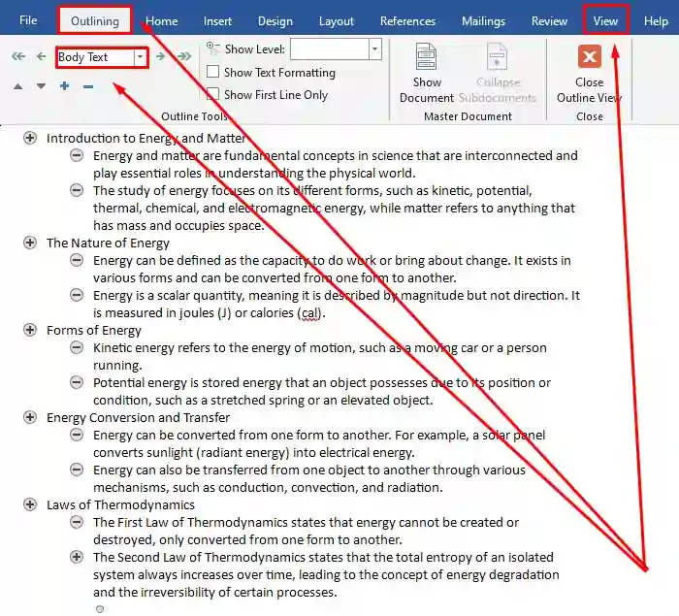679x616 pixels.
Task: Open the Insert tab
Action: point(217,20)
